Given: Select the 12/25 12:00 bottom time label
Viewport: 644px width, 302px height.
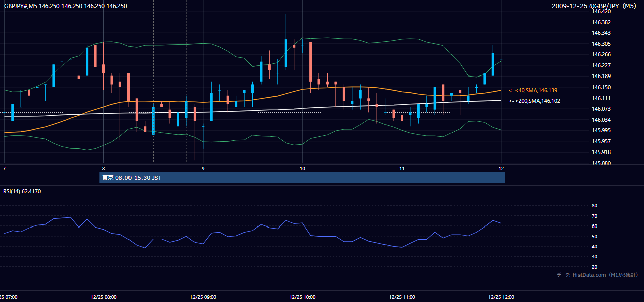Looking at the screenshot, I should click(x=501, y=297).
